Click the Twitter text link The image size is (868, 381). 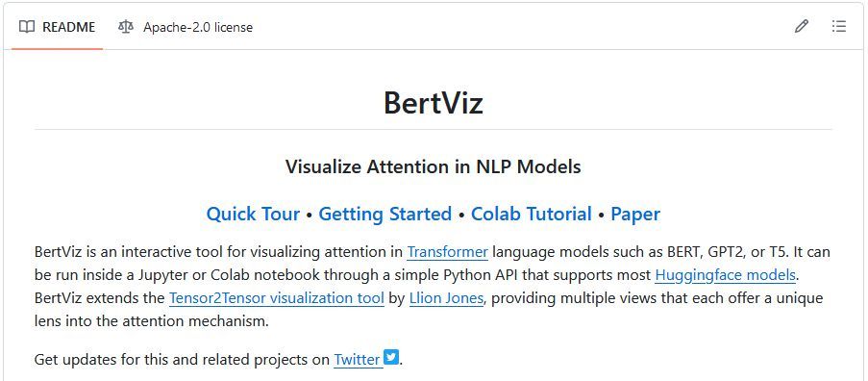coord(357,360)
